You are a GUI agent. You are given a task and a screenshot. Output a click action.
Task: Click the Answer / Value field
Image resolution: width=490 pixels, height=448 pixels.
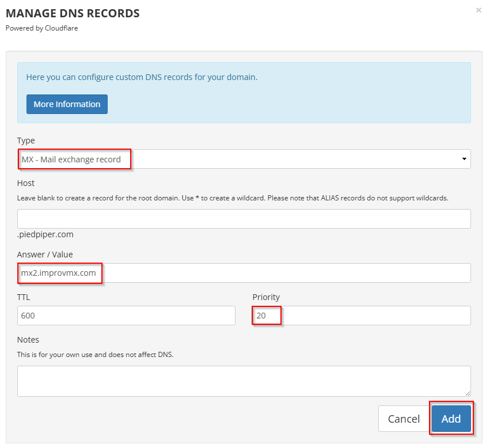[x=244, y=273]
